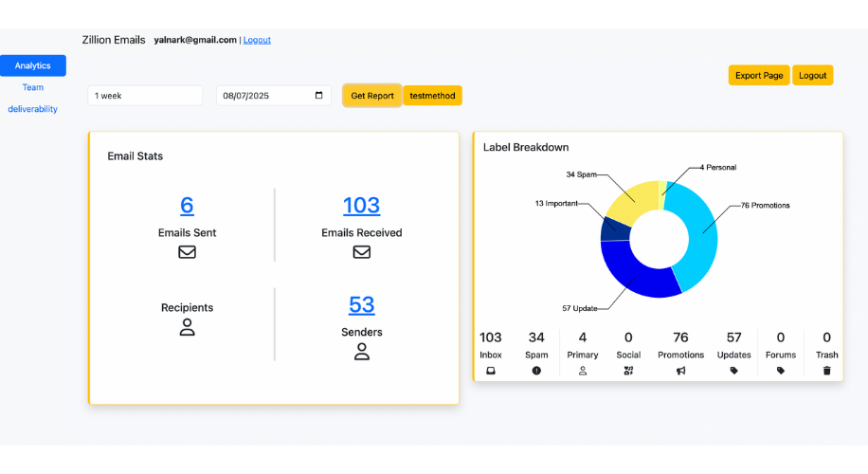Screen dimensions: 868x474
Task: Click the Logout link beside the email
Action: point(257,40)
